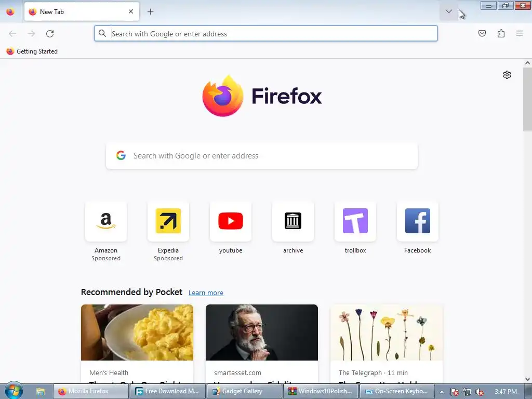This screenshot has width=532, height=399.
Task: Open Windows Explorer from the taskbar
Action: (x=41, y=391)
